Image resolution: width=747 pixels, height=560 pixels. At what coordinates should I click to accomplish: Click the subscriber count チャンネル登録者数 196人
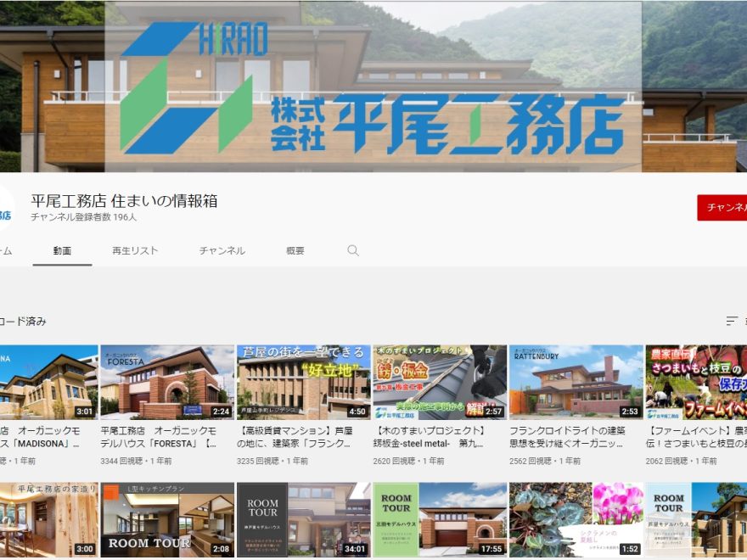tap(84, 217)
